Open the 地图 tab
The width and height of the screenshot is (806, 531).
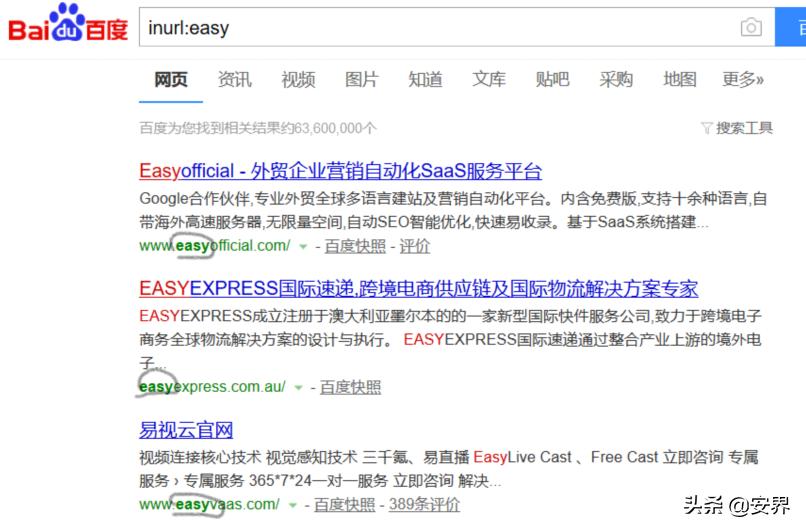[x=680, y=80]
